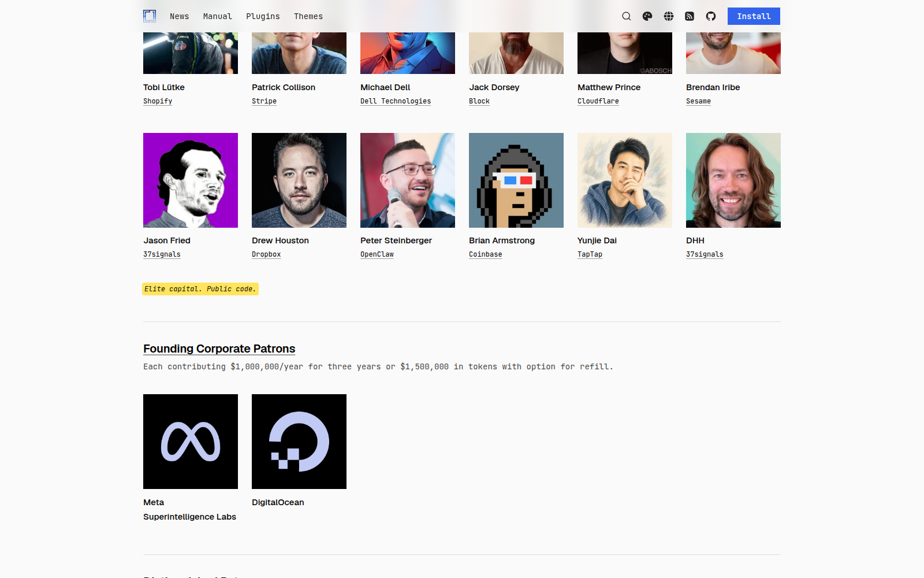Click DHH's portrait photo
The image size is (924, 578).
[733, 180]
